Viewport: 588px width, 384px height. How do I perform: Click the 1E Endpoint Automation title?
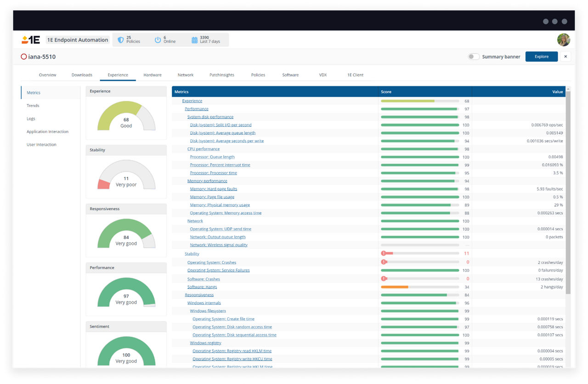point(78,40)
